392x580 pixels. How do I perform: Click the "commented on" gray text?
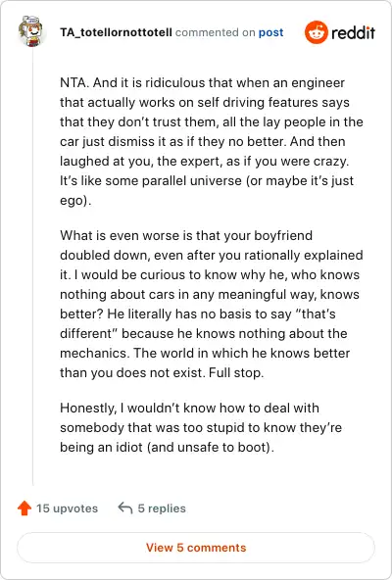click(x=215, y=32)
